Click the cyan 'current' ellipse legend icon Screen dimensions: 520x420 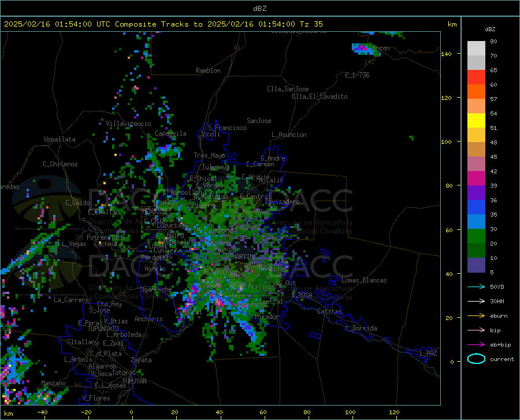[476, 359]
